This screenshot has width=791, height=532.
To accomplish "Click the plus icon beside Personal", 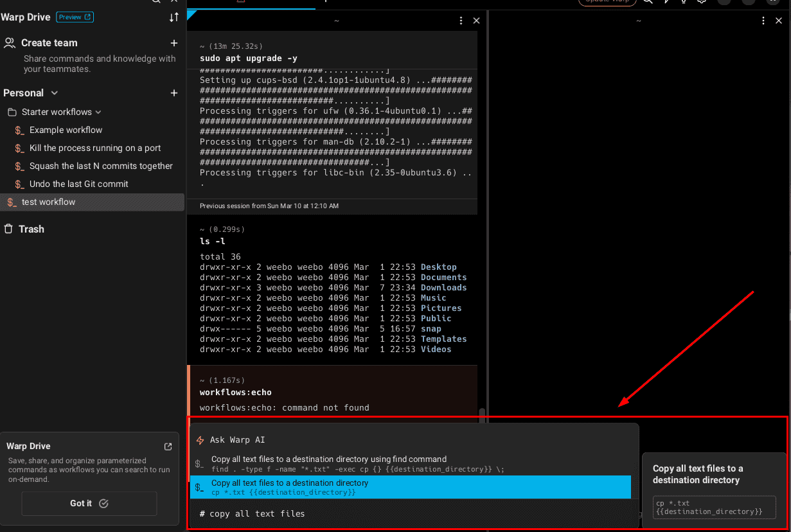I will pos(174,93).
